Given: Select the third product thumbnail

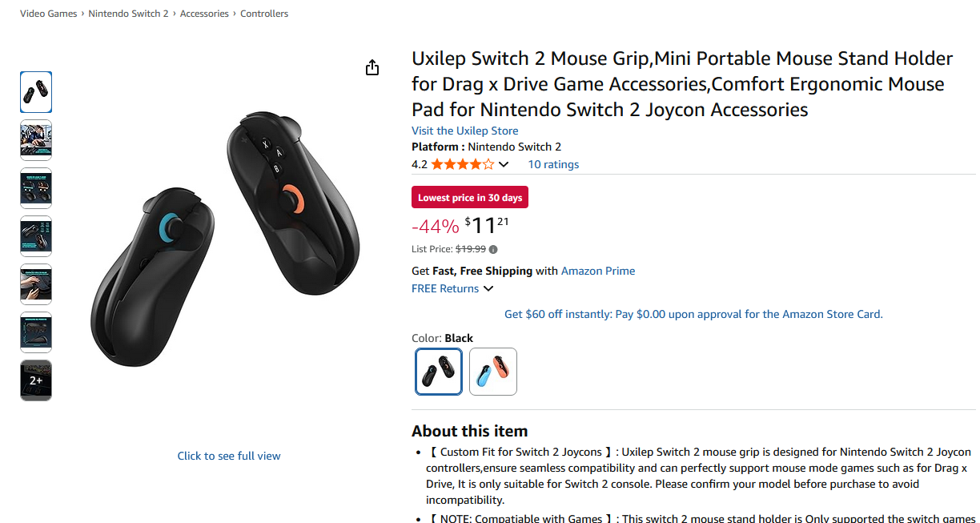Looking at the screenshot, I should pyautogui.click(x=36, y=188).
